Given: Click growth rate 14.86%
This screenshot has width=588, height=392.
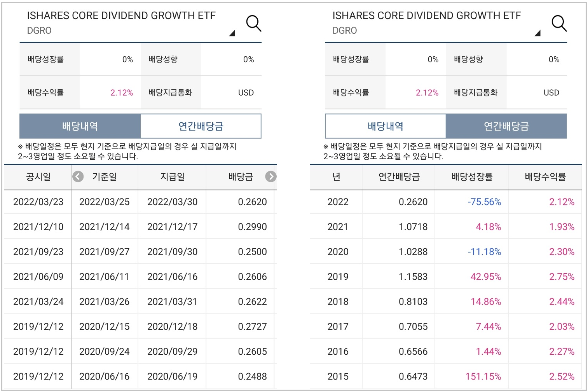Looking at the screenshot, I should coord(486,301).
